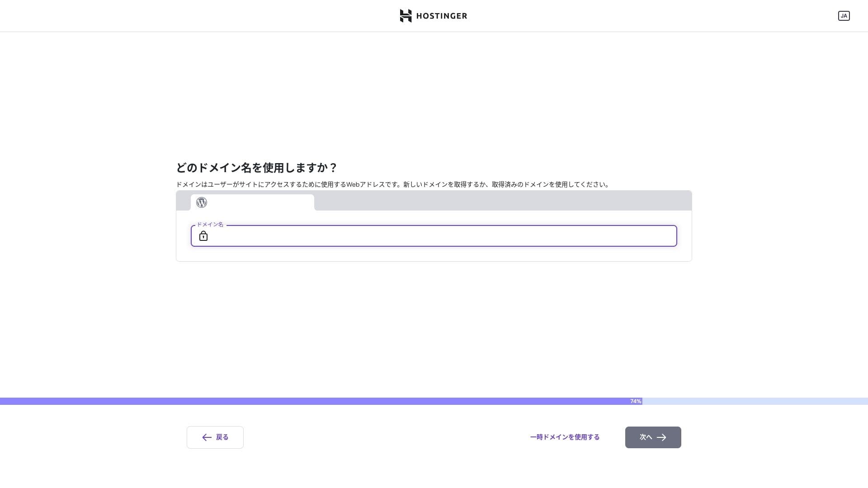868x488 pixels.
Task: Click the unfilled light part of the progress bar
Action: (x=755, y=401)
